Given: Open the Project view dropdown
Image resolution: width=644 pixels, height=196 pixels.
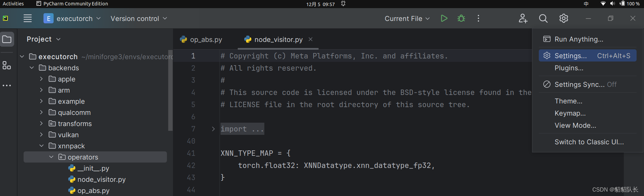Looking at the screenshot, I should [44, 39].
